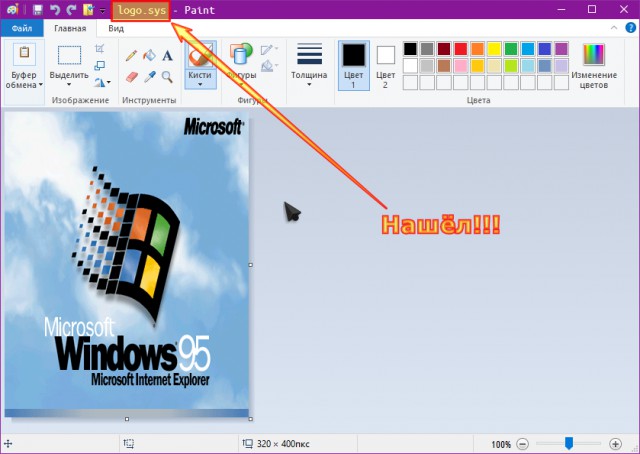Pick the lime green swatch

click(511, 66)
